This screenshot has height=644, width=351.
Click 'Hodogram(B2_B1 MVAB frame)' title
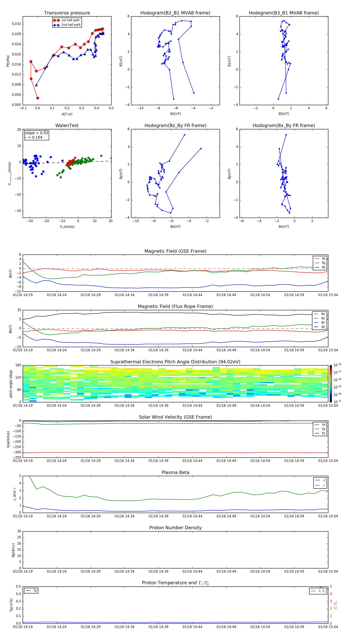[x=175, y=13]
